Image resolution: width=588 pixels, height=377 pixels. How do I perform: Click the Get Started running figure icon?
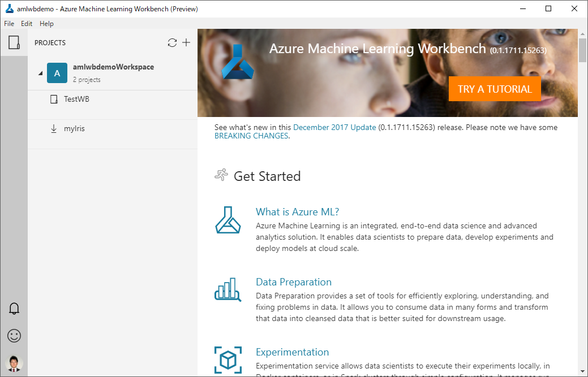(x=221, y=175)
